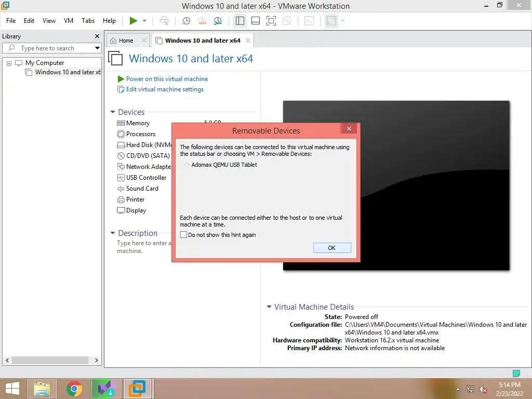
Task: Click the library search field
Action: click(x=52, y=48)
